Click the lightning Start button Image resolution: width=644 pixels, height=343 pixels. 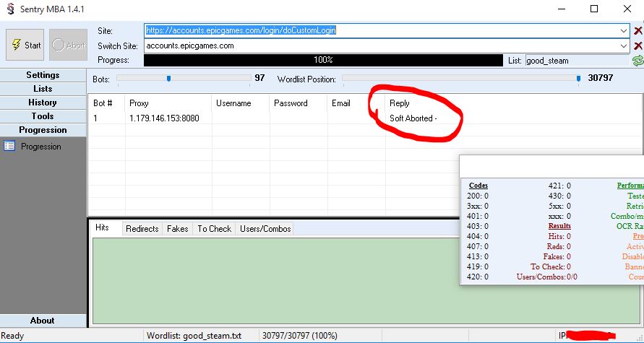point(25,45)
